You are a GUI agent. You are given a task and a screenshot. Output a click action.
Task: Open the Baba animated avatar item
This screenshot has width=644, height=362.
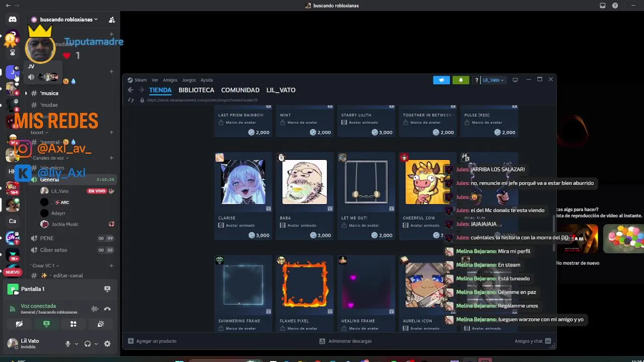pyautogui.click(x=304, y=197)
